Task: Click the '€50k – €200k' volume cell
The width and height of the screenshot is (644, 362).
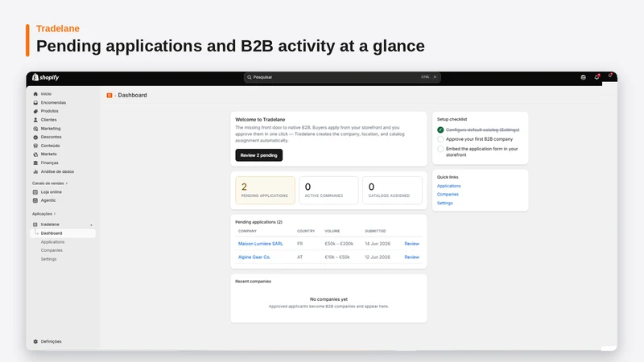Action: point(339,244)
